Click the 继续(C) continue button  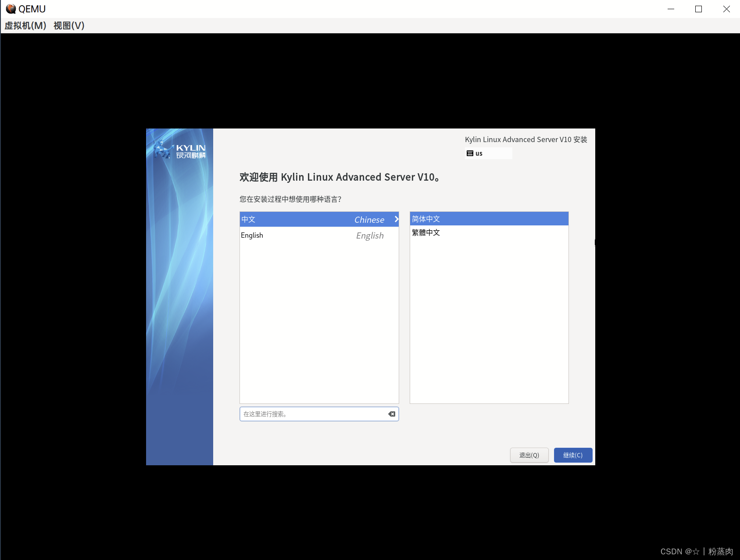pyautogui.click(x=573, y=455)
